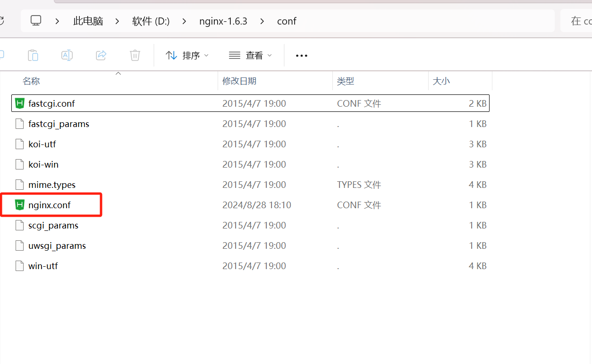Select the file name fastcgi.conf
The image size is (592, 364).
(51, 103)
